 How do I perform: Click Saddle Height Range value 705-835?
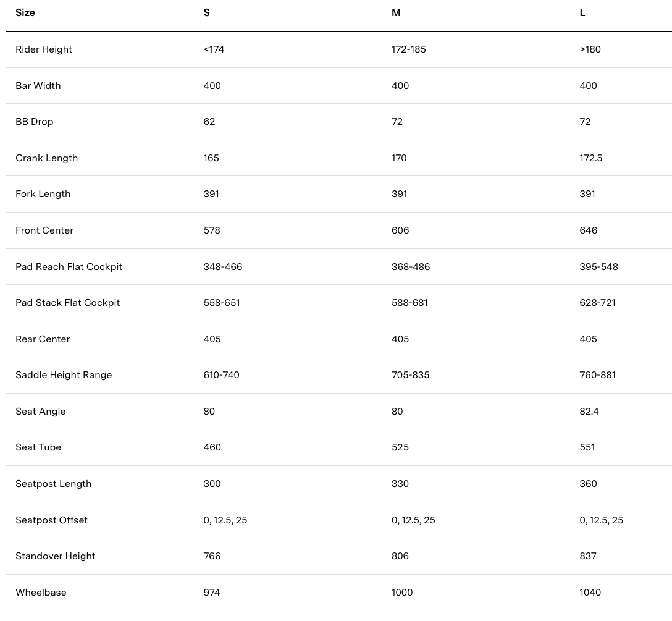[x=411, y=375]
